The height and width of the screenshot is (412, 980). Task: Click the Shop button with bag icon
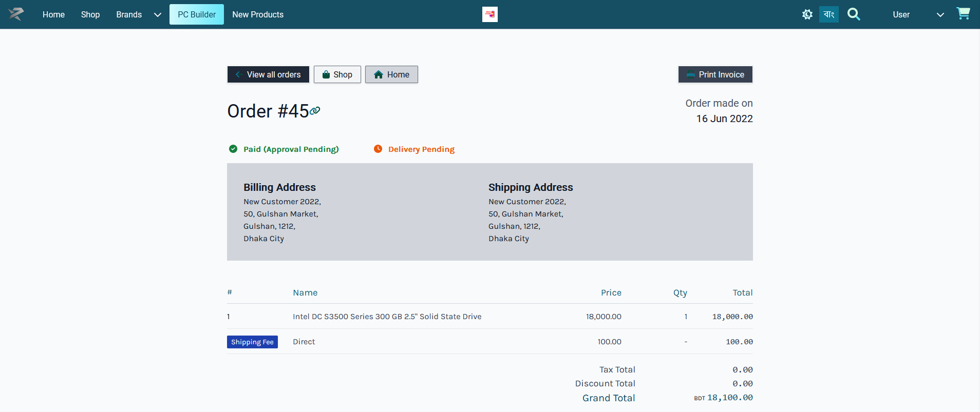337,74
